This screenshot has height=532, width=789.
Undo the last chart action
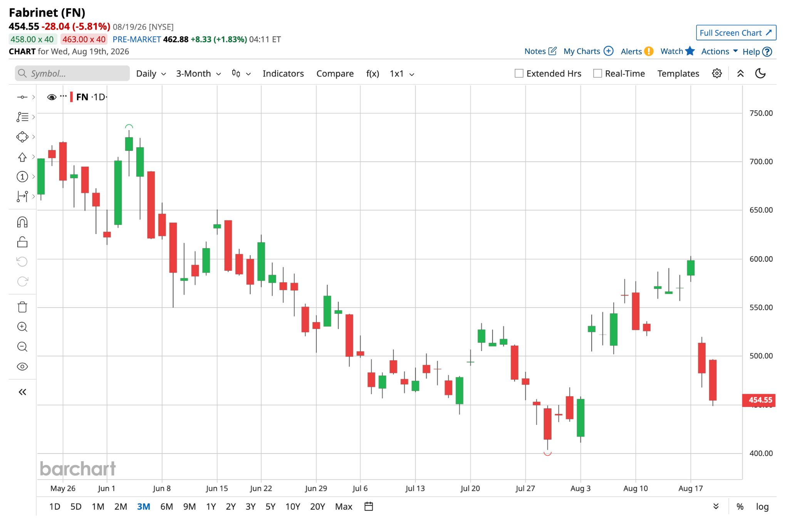pyautogui.click(x=22, y=262)
